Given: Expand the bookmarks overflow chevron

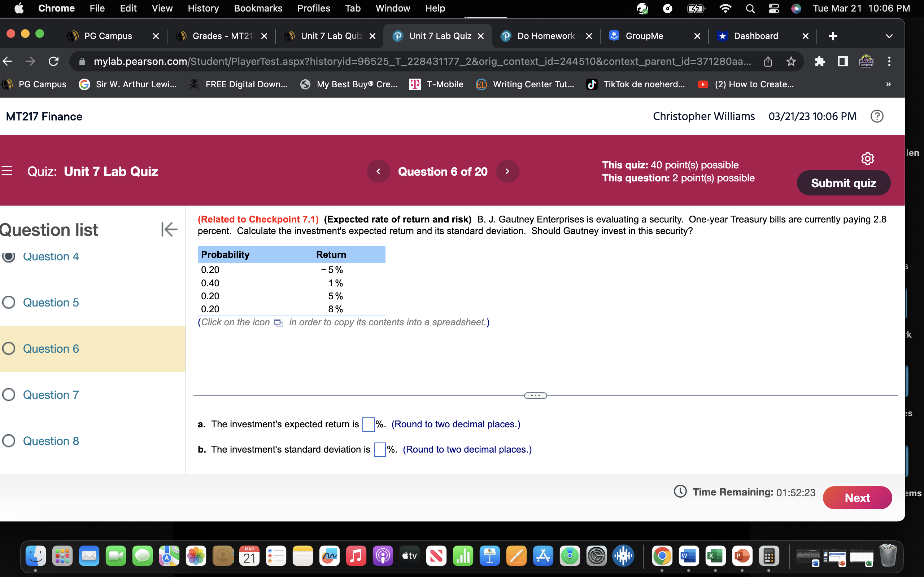Looking at the screenshot, I should [889, 84].
